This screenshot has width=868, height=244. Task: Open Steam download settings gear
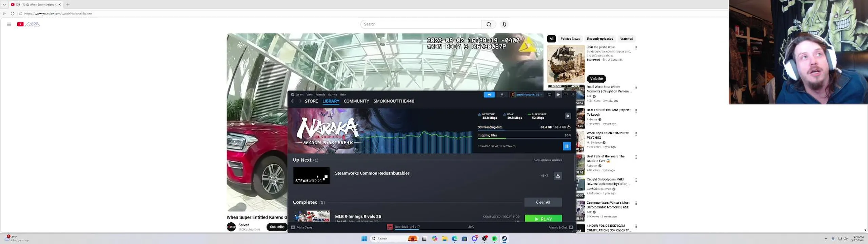point(568,116)
